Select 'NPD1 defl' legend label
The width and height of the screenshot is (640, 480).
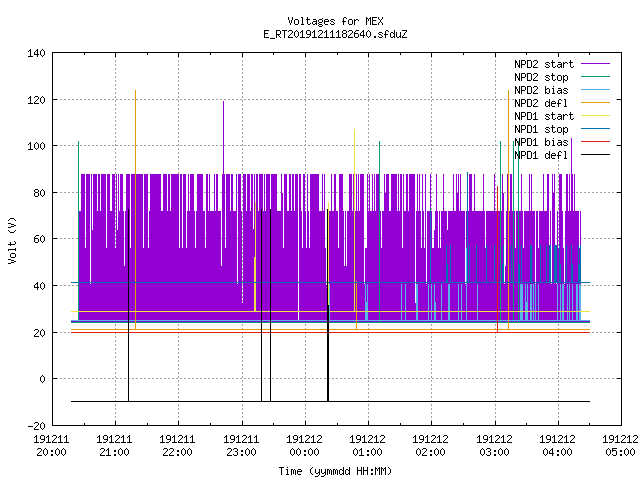541,156
